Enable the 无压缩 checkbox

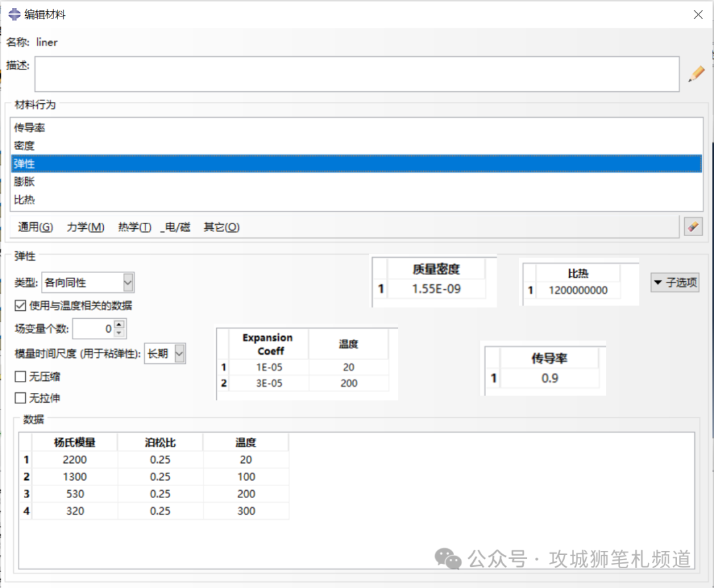20,376
